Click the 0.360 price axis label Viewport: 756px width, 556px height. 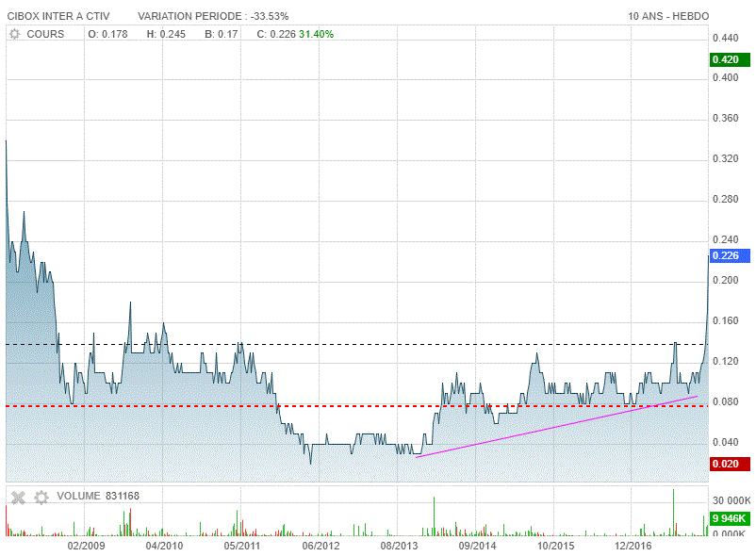(x=726, y=118)
